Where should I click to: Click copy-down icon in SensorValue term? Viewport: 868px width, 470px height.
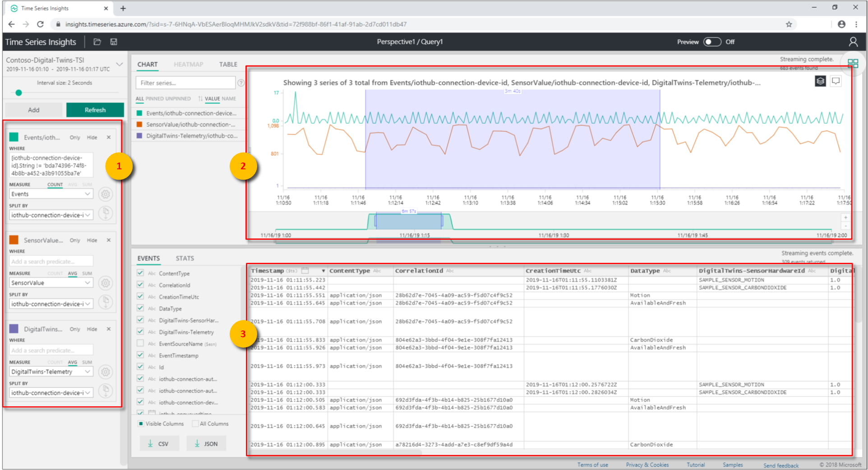pyautogui.click(x=106, y=302)
